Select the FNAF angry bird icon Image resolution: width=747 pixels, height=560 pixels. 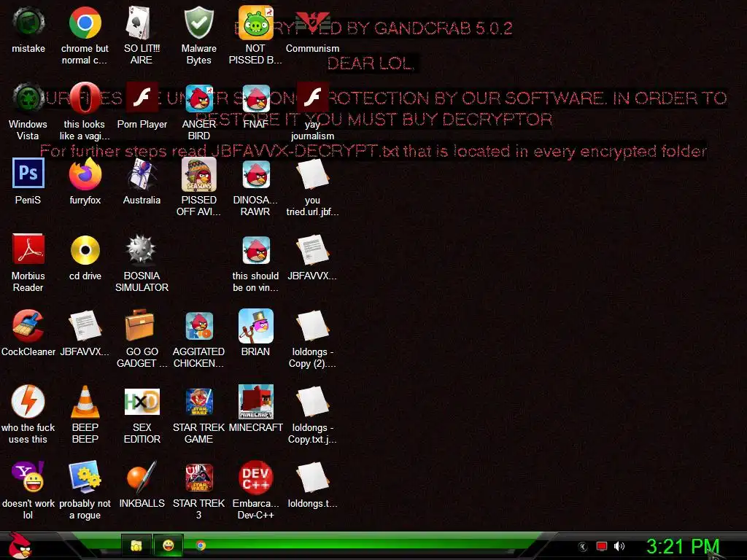tap(255, 98)
